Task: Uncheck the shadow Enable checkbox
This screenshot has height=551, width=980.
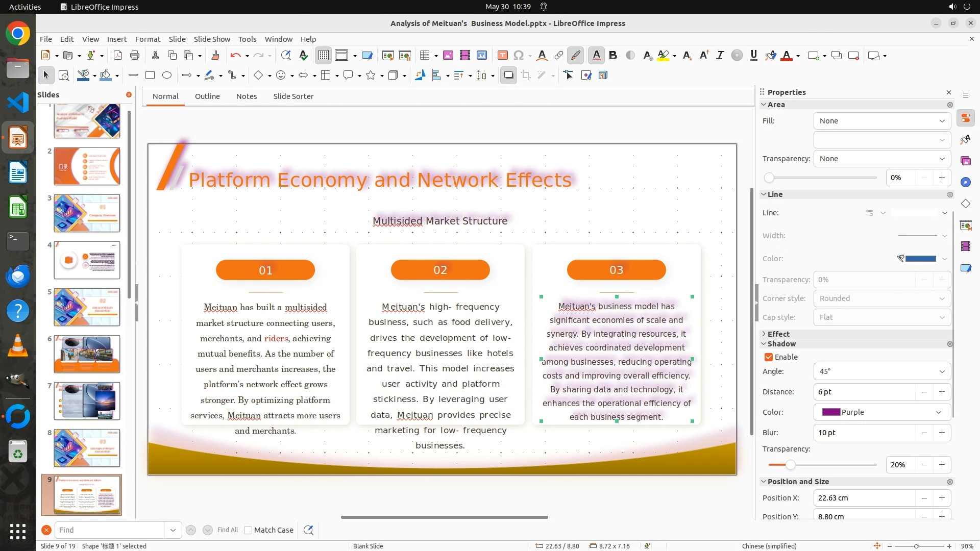Action: [769, 357]
